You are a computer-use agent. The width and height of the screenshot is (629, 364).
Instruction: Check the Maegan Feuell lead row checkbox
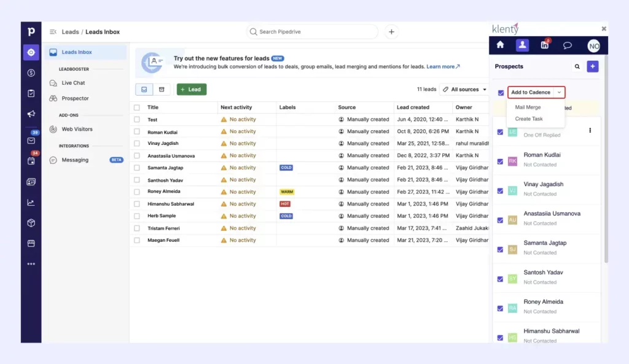(137, 240)
